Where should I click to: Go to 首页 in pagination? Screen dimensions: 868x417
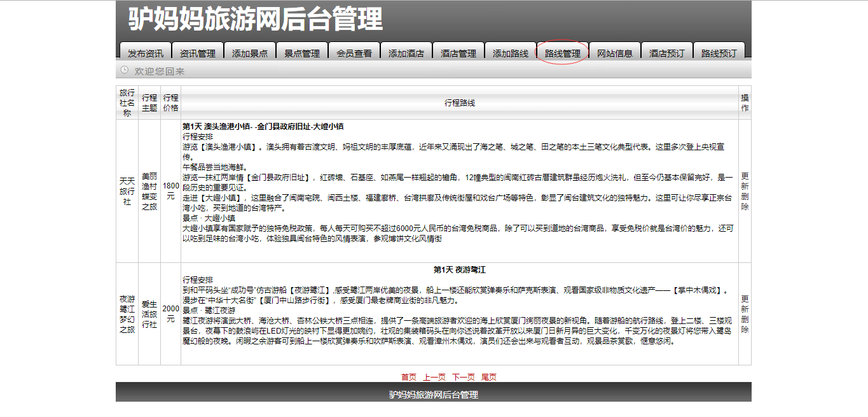[x=409, y=377]
